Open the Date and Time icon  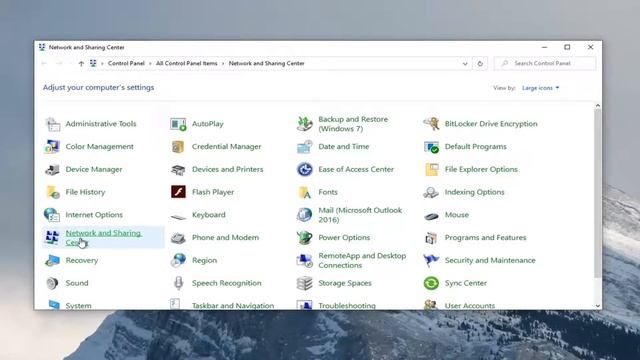click(x=304, y=147)
